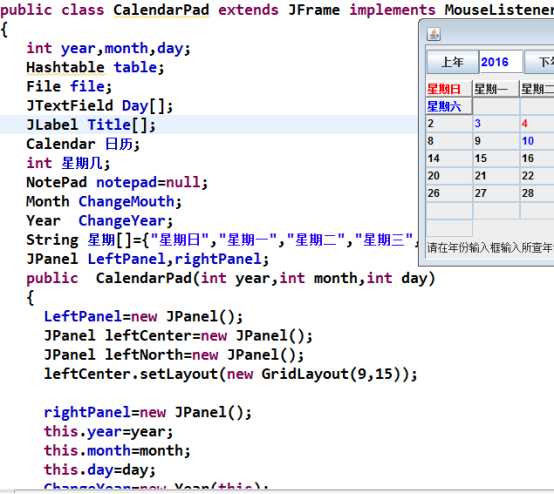The width and height of the screenshot is (554, 494).
Task: Select day cell 14 in the calendar
Action: pos(449,158)
